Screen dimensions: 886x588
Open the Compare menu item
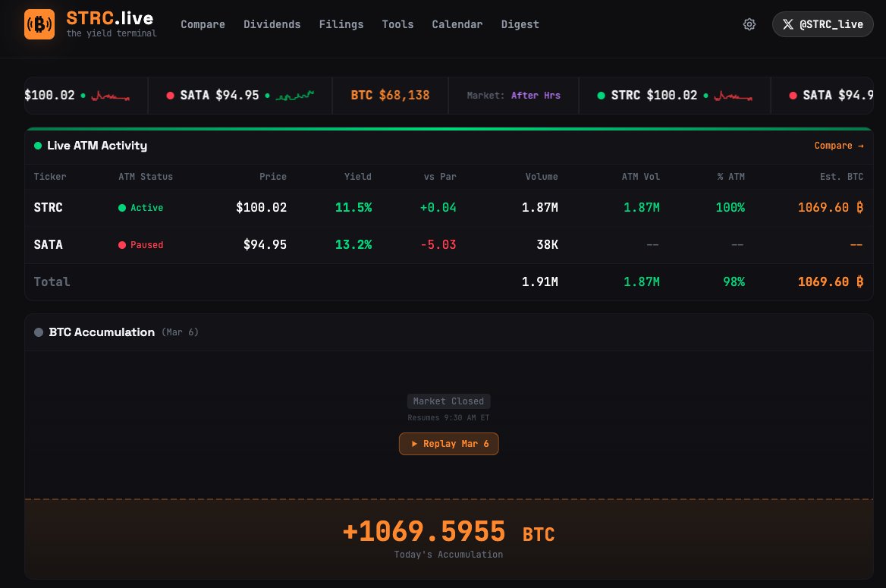pos(203,24)
